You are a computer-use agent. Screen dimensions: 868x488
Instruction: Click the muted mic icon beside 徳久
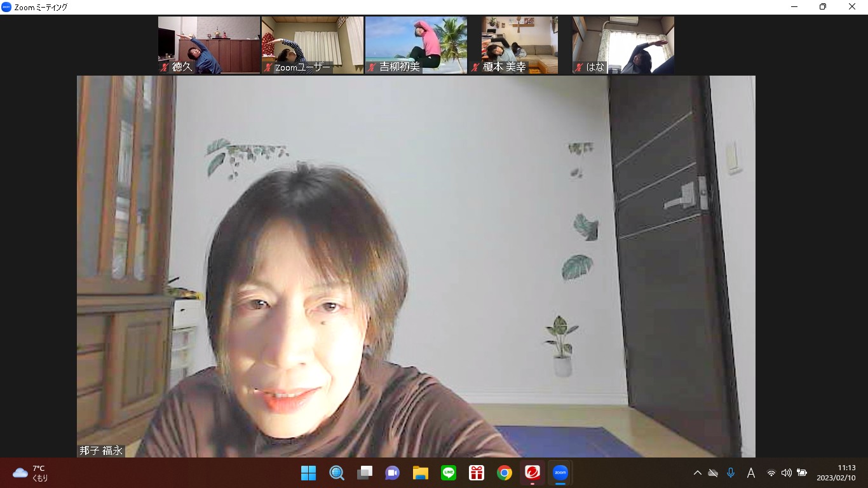[165, 67]
